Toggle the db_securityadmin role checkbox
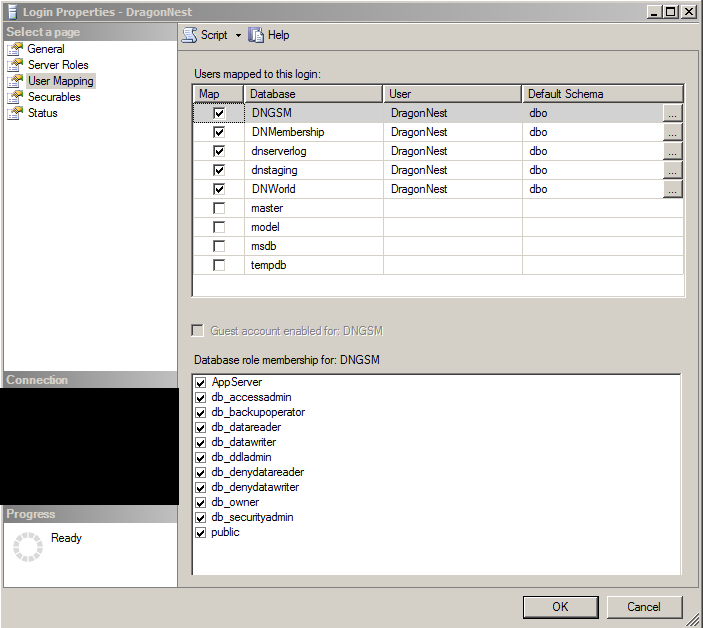Screen dimensions: 703x628 click(x=200, y=518)
